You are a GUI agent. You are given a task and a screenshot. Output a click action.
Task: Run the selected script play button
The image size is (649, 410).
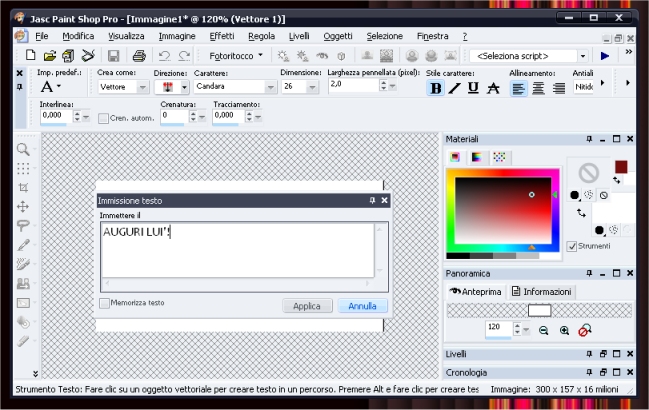[x=605, y=56]
